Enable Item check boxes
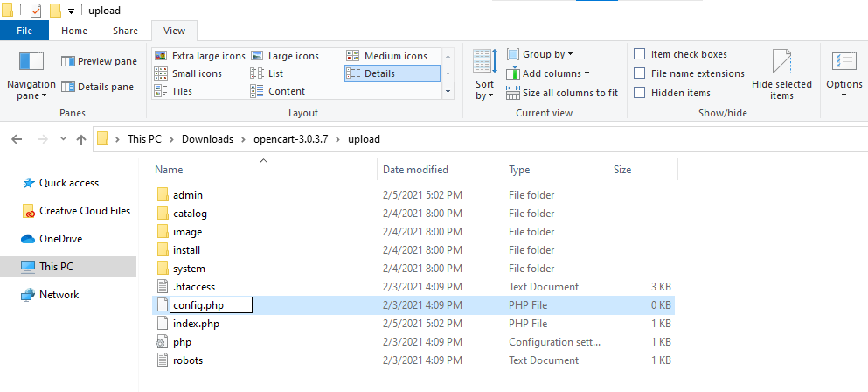 pyautogui.click(x=640, y=54)
